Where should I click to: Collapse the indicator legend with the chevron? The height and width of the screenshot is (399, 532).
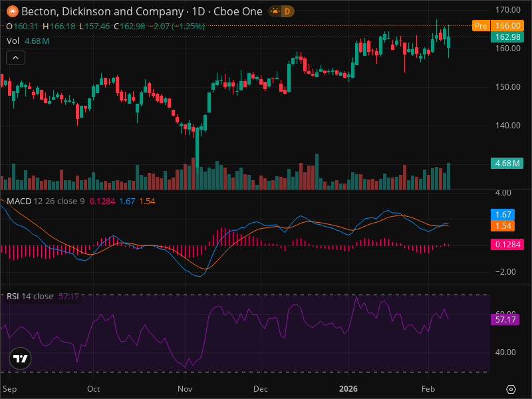(15, 58)
